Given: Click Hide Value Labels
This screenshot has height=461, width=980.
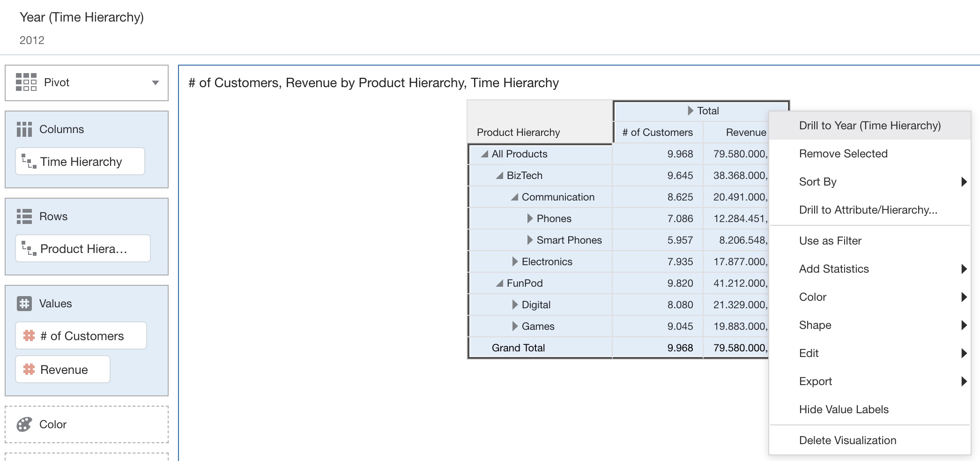Looking at the screenshot, I should 844,409.
